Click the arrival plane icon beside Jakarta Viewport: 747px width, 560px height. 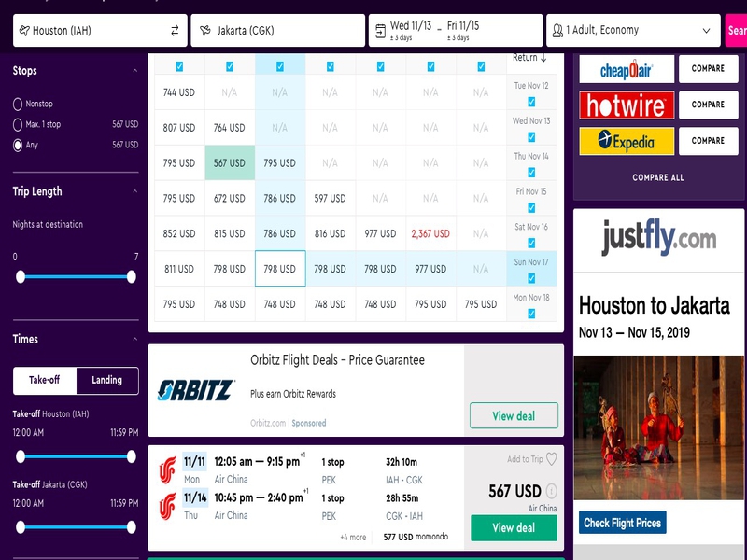point(205,31)
